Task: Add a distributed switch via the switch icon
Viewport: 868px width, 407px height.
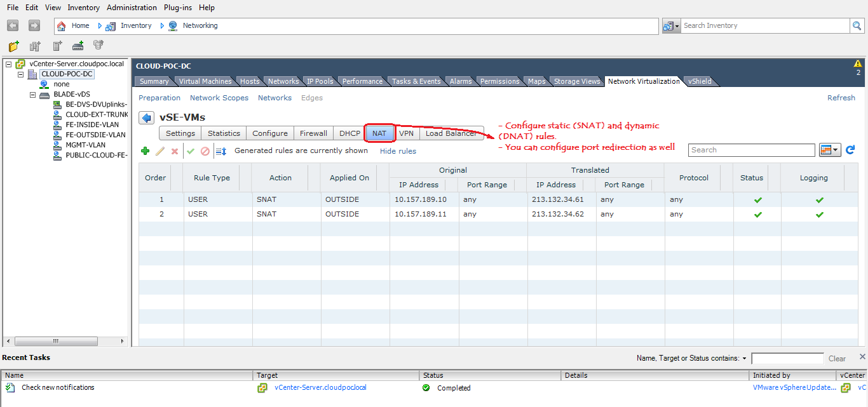Action: click(x=78, y=46)
